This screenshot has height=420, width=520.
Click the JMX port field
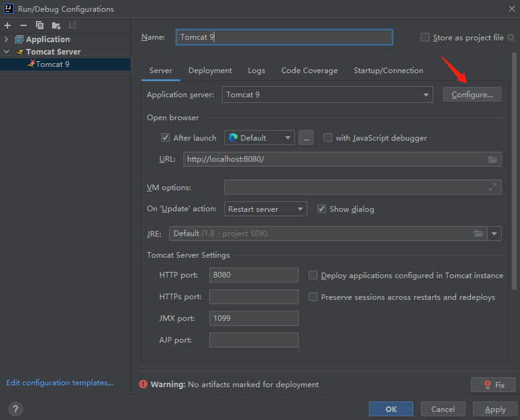253,318
